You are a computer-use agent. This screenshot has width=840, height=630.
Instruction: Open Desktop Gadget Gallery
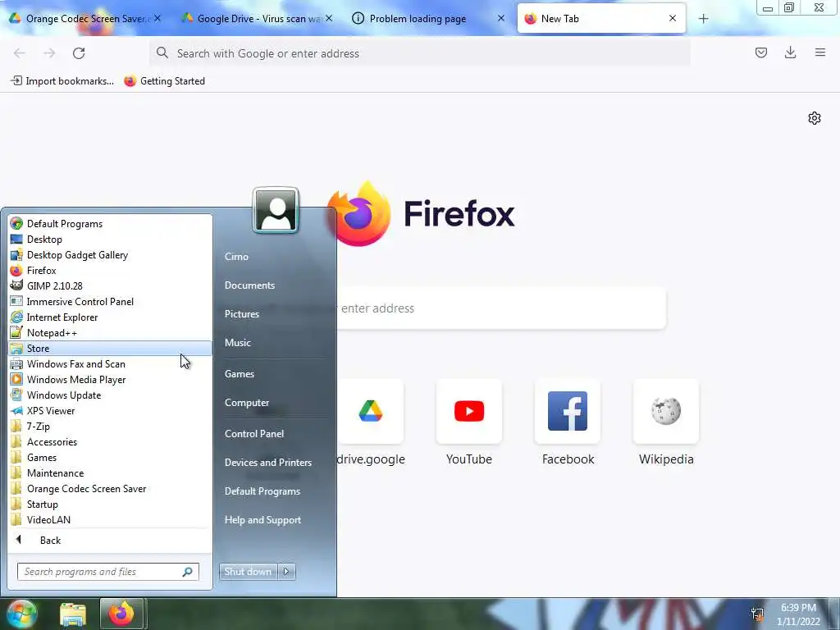coord(110,255)
